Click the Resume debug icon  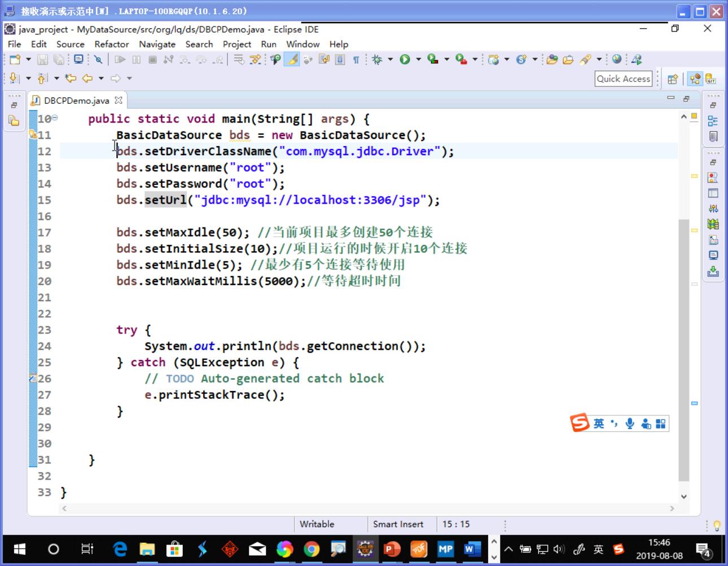(x=120, y=59)
